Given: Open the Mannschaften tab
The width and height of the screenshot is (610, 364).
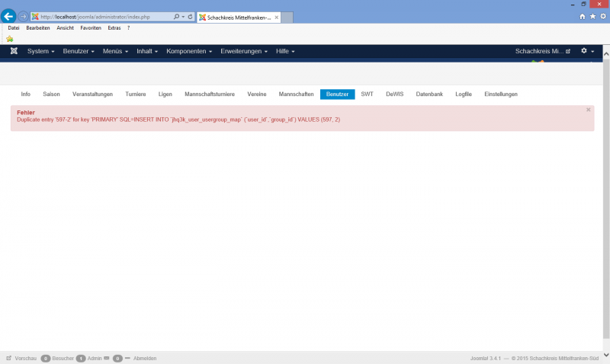Looking at the screenshot, I should 296,94.
